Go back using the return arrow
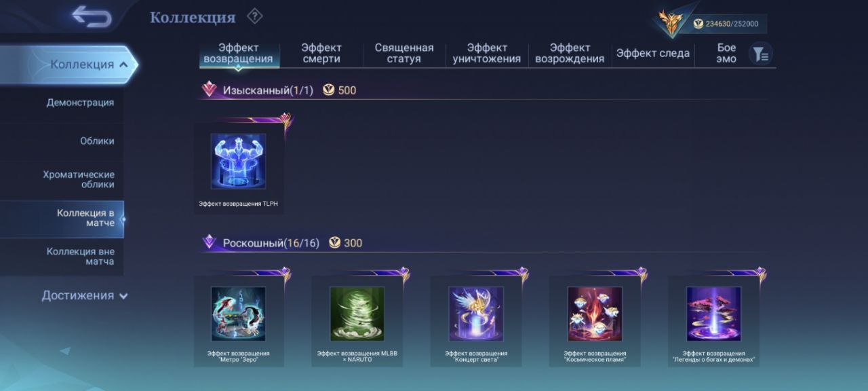This screenshot has width=868, height=391. point(92,17)
